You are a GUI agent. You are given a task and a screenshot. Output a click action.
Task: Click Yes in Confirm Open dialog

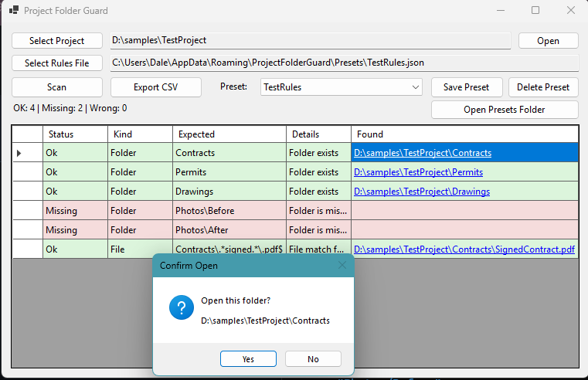point(248,358)
